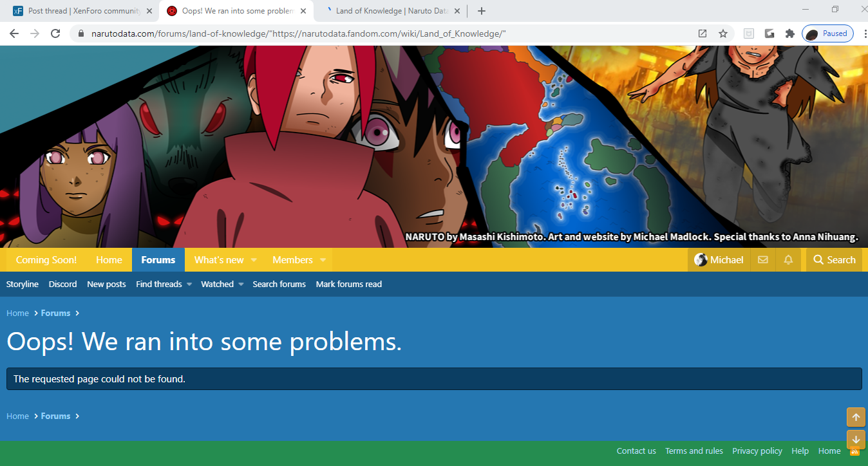Open conversations envelope icon

click(x=763, y=260)
